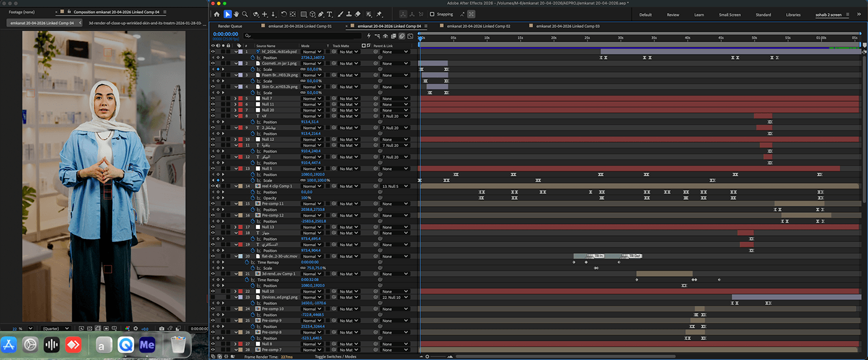The width and height of the screenshot is (868, 360).
Task: Select the Rotation tool
Action: point(283,14)
